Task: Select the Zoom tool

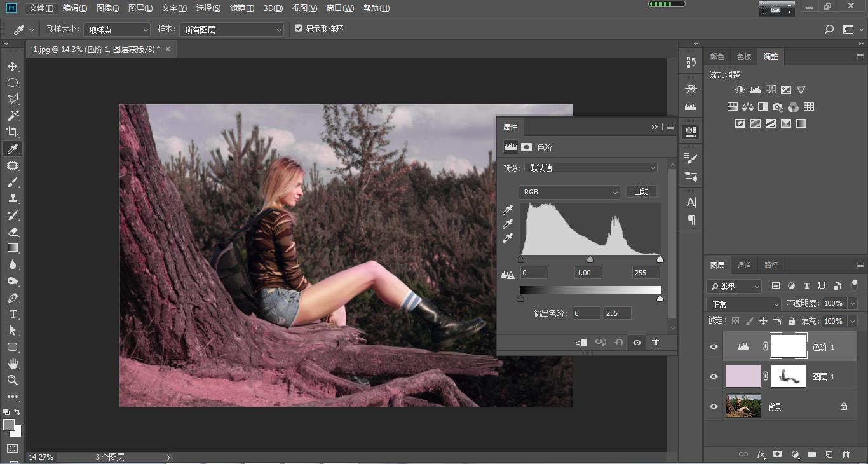Action: click(x=13, y=380)
